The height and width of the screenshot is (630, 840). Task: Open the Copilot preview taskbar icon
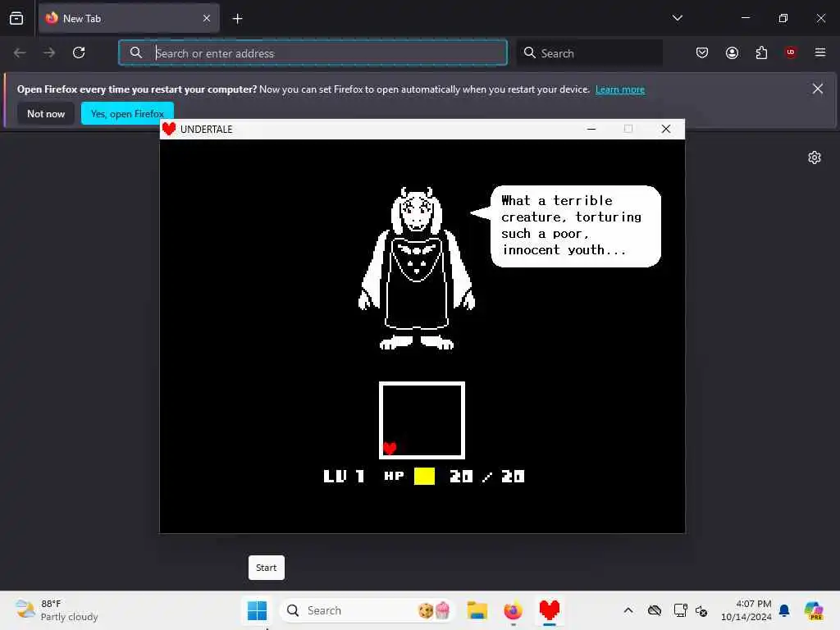tap(813, 610)
